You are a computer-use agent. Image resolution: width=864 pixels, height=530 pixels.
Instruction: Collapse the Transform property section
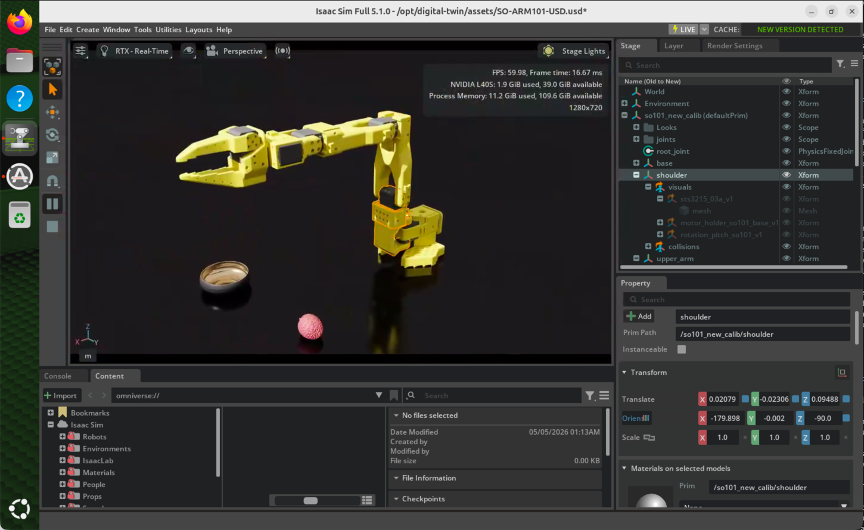coord(624,372)
